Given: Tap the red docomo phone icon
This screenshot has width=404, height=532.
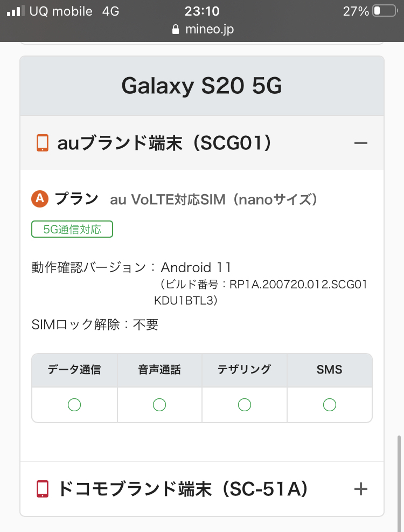Looking at the screenshot, I should tap(43, 489).
